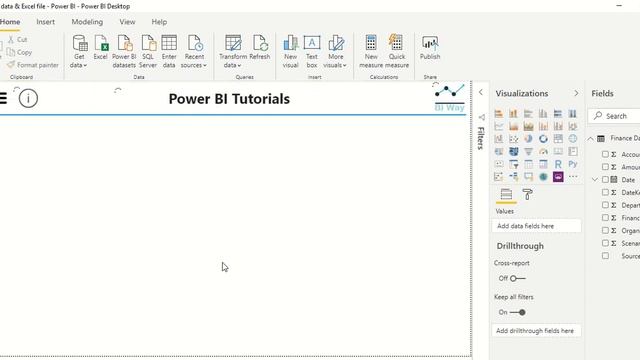Expand the Date hierarchy chevron
Viewport: 640px width, 360px height.
tap(595, 180)
